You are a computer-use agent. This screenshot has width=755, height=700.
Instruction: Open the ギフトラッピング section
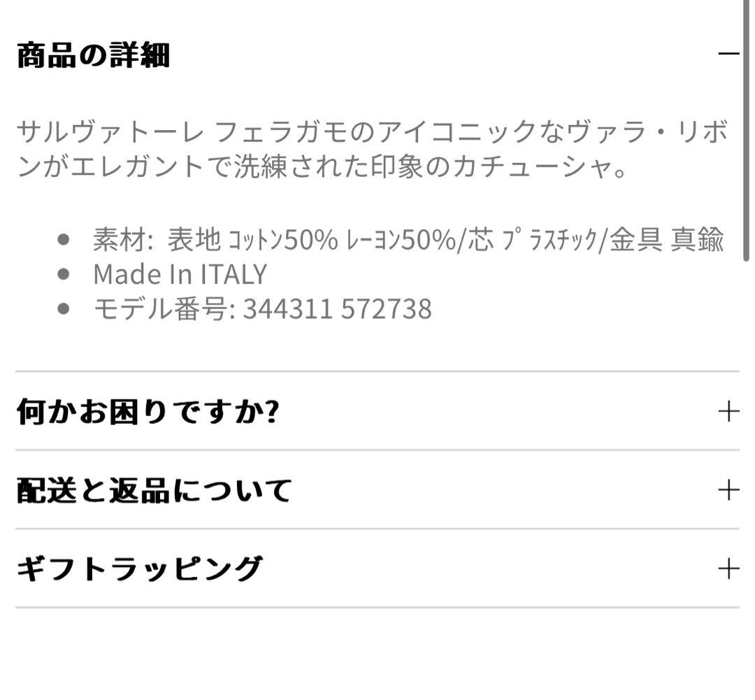pyautogui.click(x=139, y=569)
